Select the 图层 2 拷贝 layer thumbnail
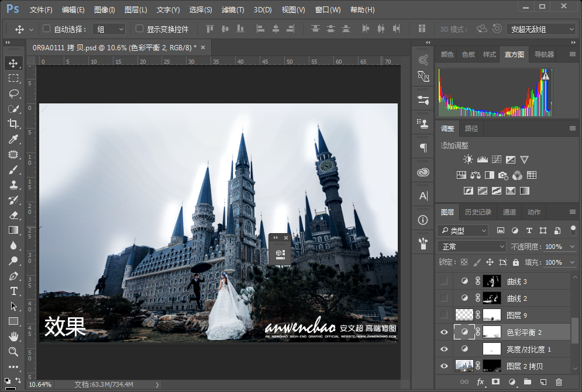582x392 pixels. click(464, 366)
